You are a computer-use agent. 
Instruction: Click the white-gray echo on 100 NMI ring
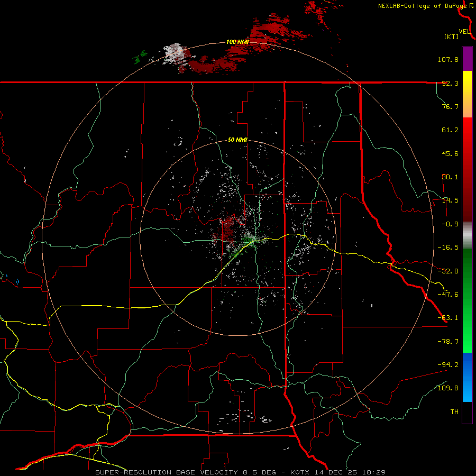click(x=175, y=53)
